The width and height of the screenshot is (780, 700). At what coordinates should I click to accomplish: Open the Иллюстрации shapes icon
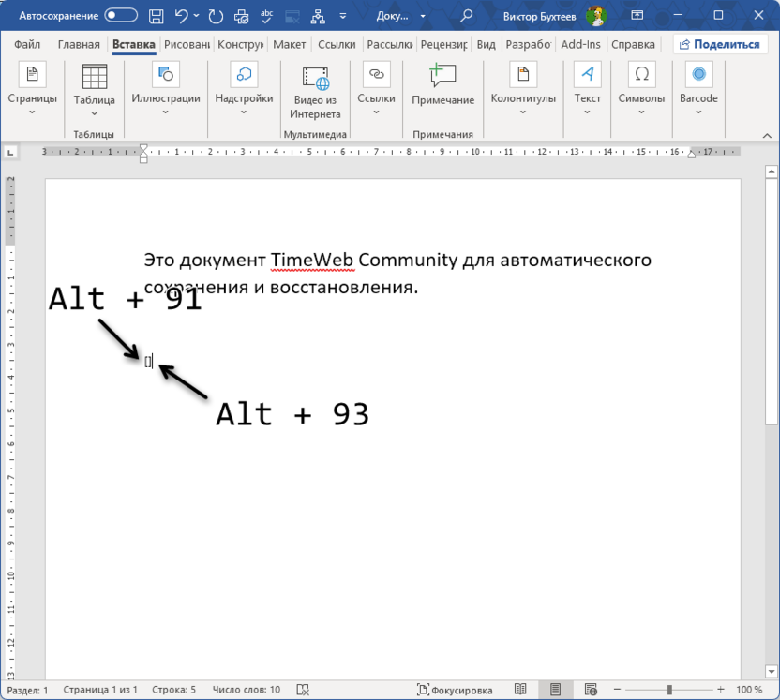[166, 75]
